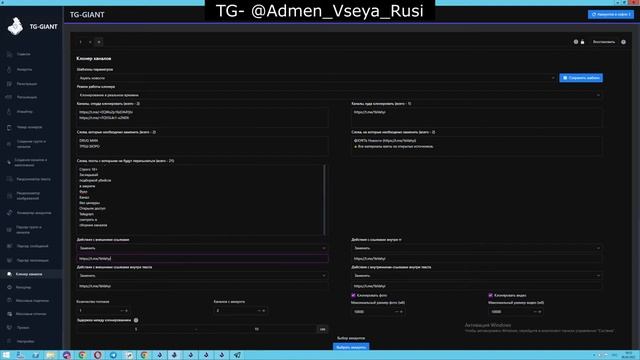Click the focused external-link replacement URL field

pyautogui.click(x=202, y=258)
